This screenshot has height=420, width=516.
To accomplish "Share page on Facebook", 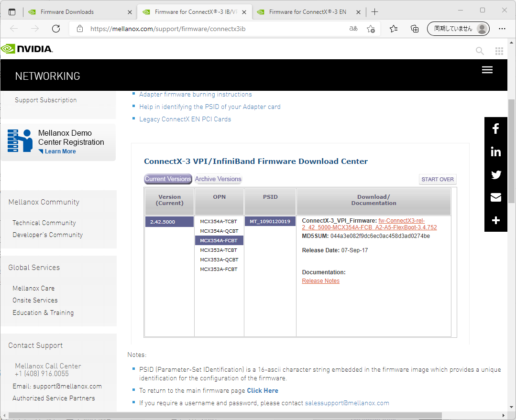I will click(495, 129).
